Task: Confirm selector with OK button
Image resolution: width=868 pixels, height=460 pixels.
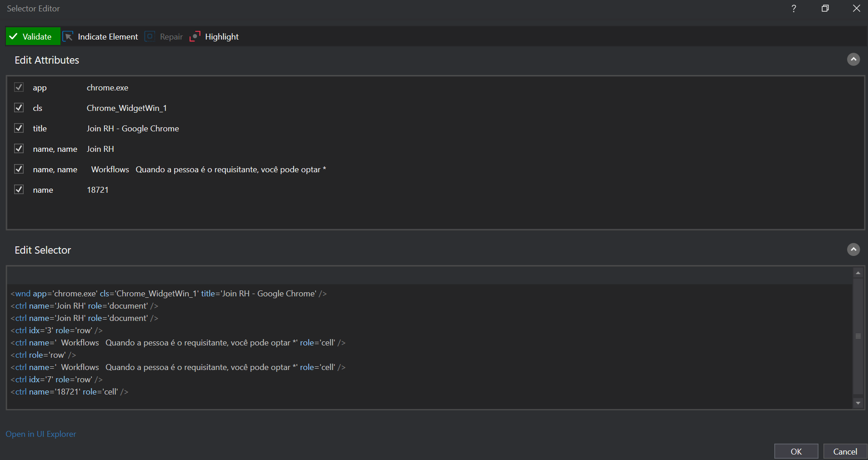Action: (x=796, y=451)
